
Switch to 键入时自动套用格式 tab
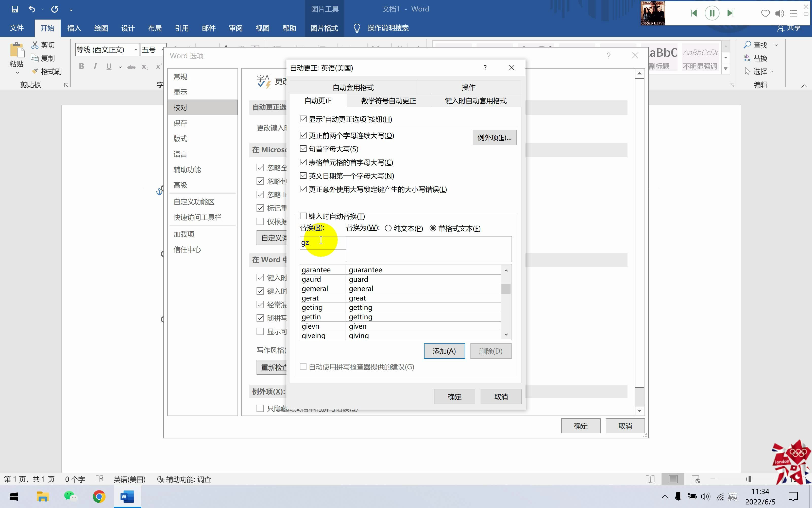point(476,101)
